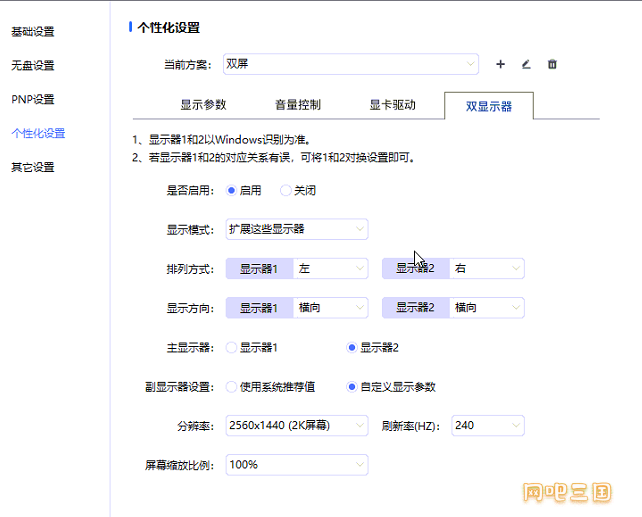Open 显示方向 显示器1 横向 dropdown

coord(330,308)
